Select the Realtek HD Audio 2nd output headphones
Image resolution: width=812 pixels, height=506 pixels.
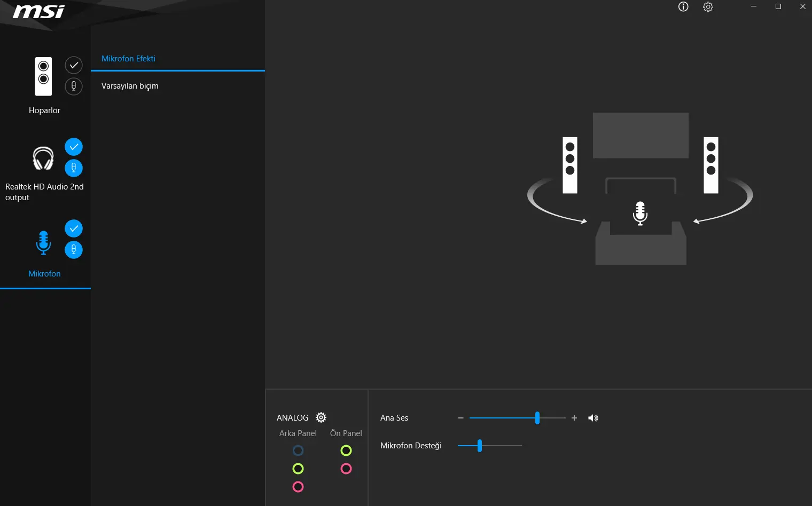[x=43, y=158]
